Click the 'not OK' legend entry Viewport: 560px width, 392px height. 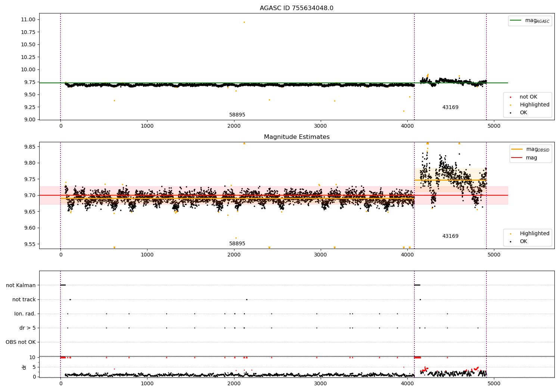[x=528, y=97]
